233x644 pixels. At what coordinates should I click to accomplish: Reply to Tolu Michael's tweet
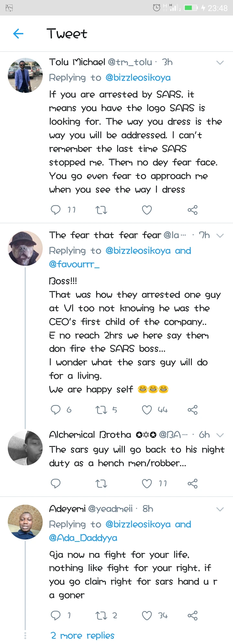56,210
